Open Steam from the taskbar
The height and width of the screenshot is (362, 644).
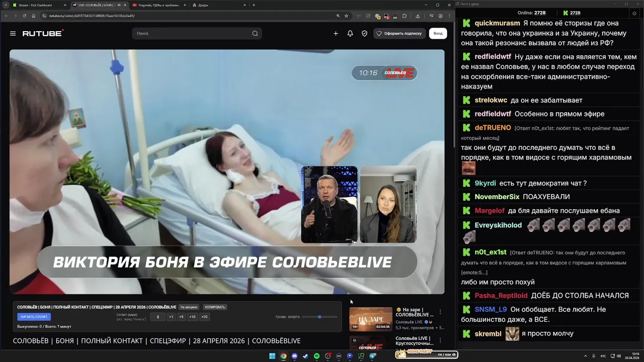[305, 356]
